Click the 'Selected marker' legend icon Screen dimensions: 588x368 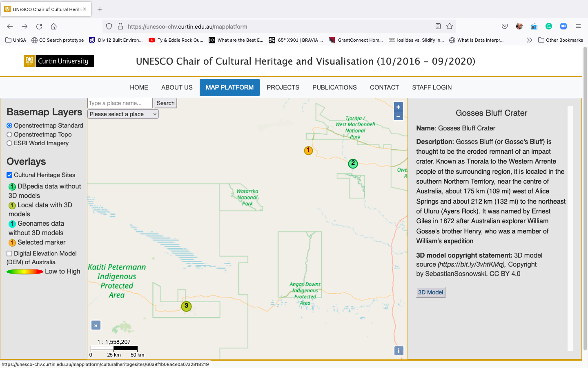click(12, 243)
